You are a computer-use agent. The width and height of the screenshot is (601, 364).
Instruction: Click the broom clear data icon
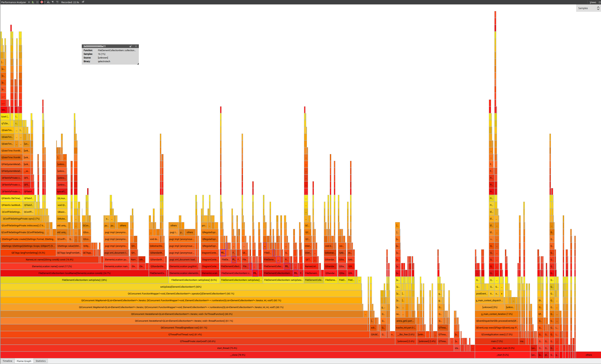[49, 2]
